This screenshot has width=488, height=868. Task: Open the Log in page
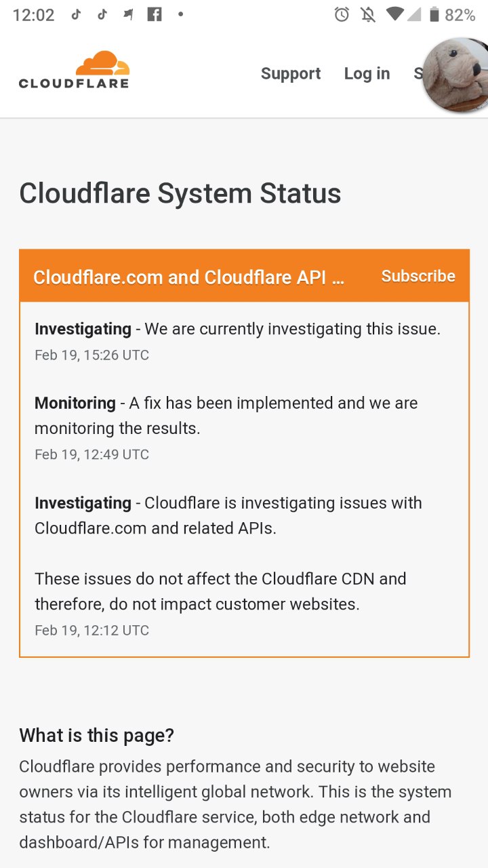click(x=367, y=73)
